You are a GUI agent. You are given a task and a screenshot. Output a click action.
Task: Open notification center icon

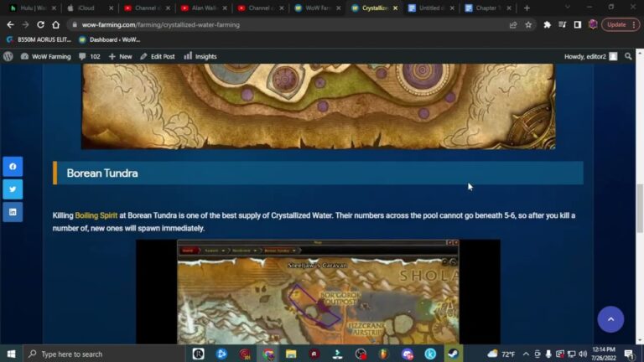click(630, 354)
